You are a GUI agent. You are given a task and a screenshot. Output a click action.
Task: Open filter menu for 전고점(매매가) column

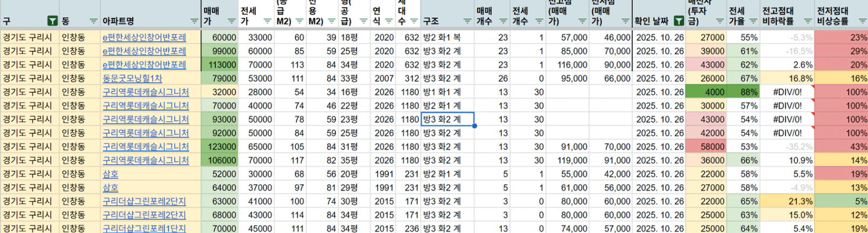[x=582, y=22]
